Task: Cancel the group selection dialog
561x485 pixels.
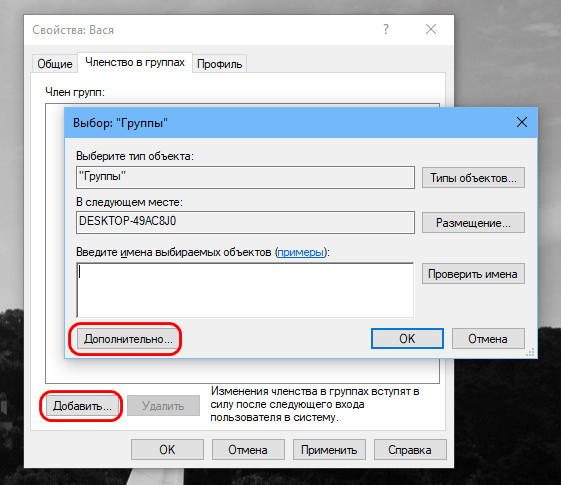Action: pos(488,338)
